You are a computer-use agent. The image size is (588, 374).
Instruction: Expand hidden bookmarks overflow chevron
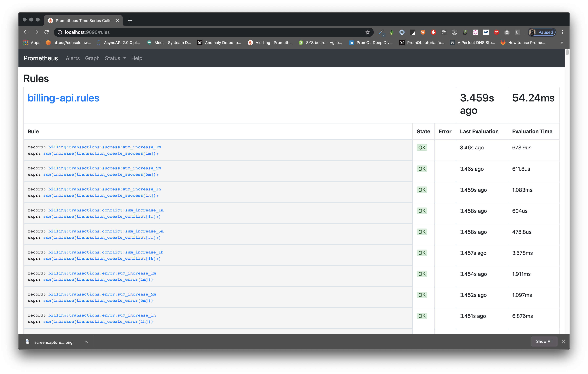click(x=562, y=43)
